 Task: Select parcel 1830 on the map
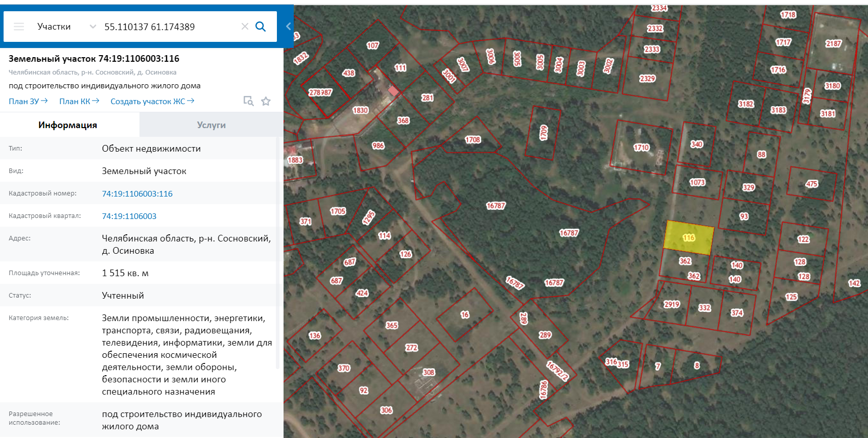click(x=360, y=110)
